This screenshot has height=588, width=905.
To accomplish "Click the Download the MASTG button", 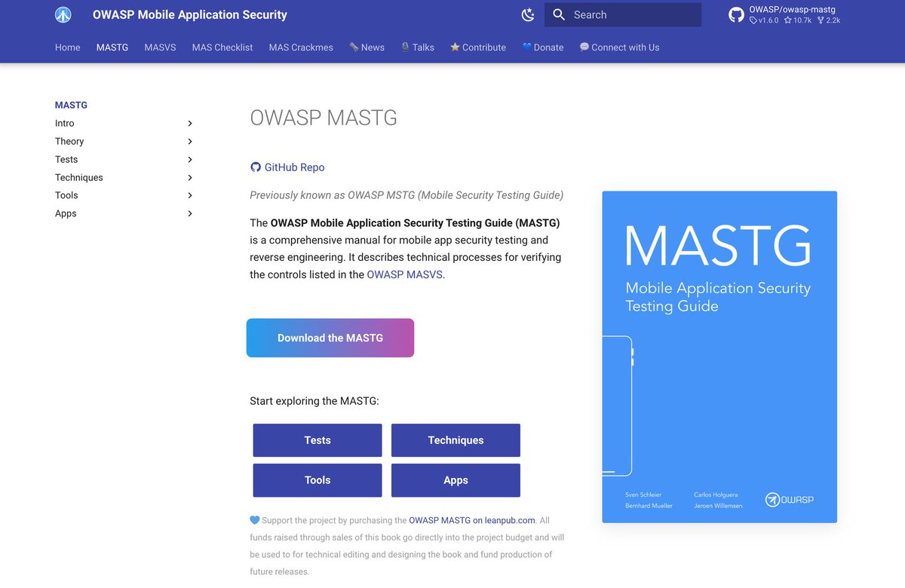I will [330, 338].
